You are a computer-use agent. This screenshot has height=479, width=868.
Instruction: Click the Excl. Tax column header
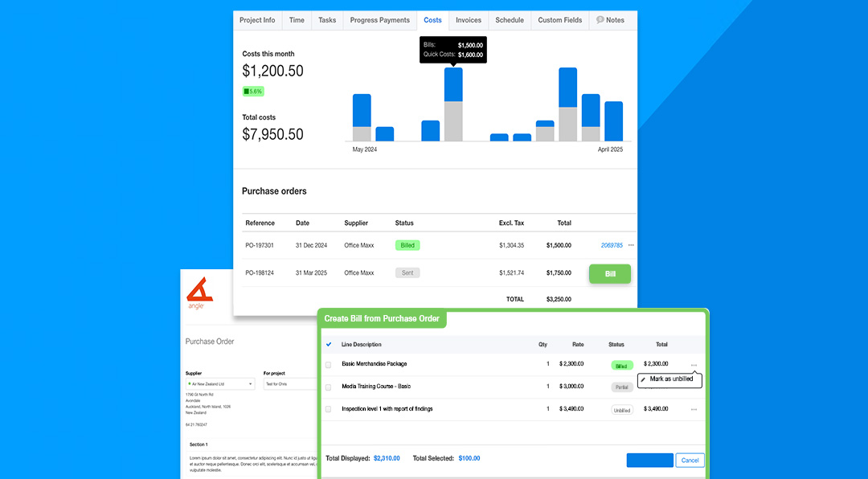[511, 223]
